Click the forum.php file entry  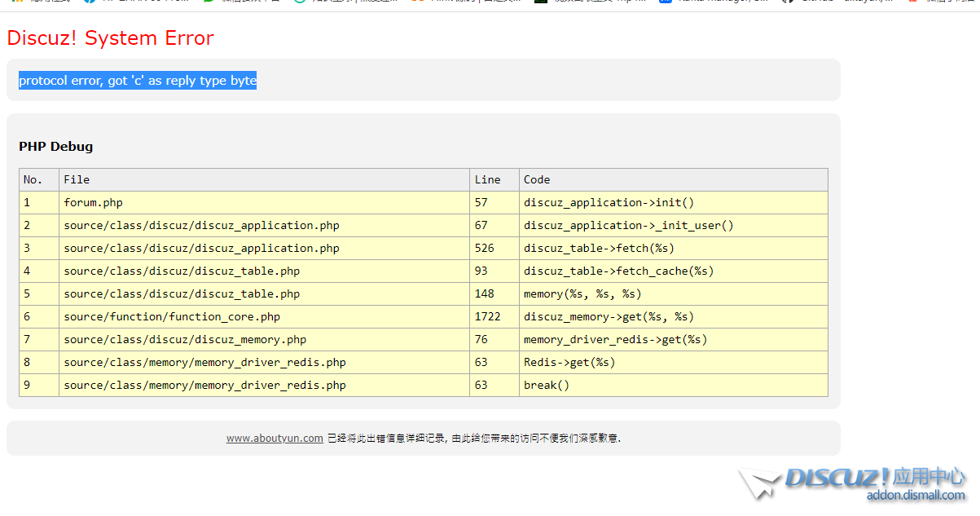93,202
